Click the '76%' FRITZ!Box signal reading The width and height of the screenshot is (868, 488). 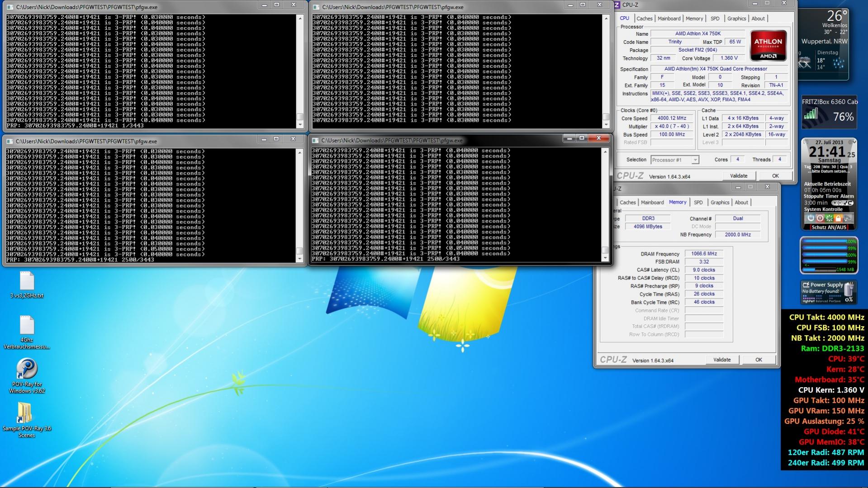click(x=843, y=117)
